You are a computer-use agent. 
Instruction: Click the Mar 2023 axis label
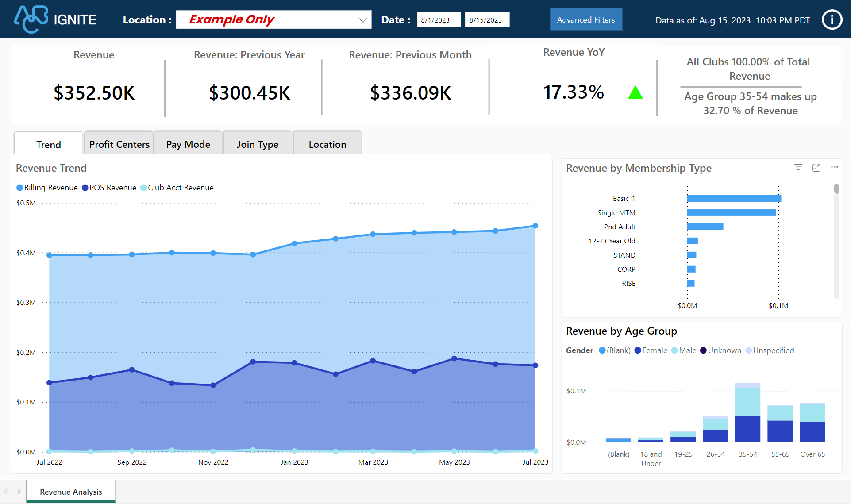click(373, 462)
